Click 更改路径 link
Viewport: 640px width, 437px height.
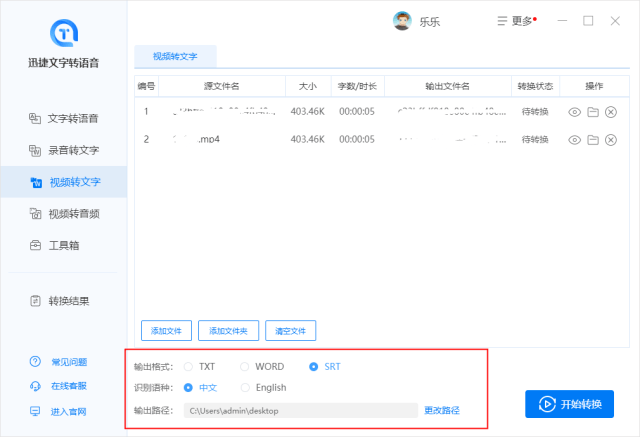point(442,410)
